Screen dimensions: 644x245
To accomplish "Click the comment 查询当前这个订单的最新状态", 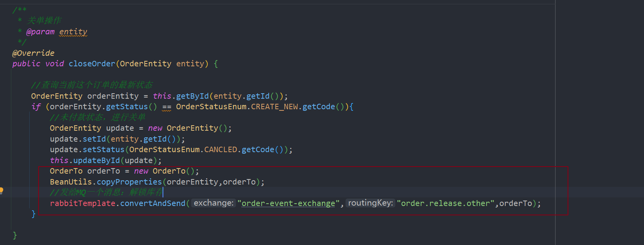I will point(92,85).
